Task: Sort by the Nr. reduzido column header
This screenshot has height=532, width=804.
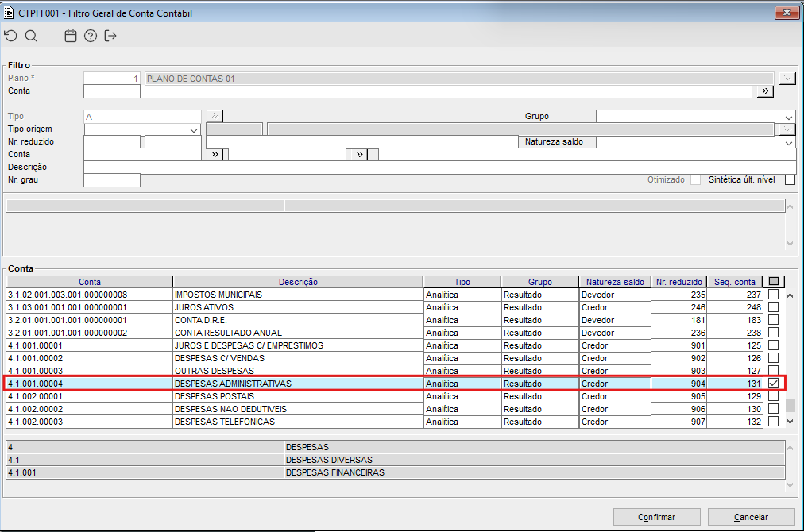Action: [679, 282]
